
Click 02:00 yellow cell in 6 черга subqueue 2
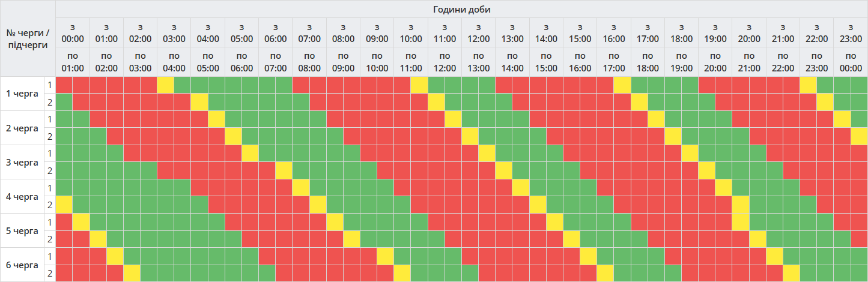point(132,273)
